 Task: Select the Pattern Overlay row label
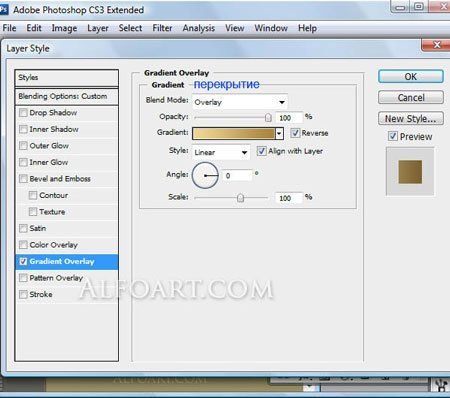(56, 278)
